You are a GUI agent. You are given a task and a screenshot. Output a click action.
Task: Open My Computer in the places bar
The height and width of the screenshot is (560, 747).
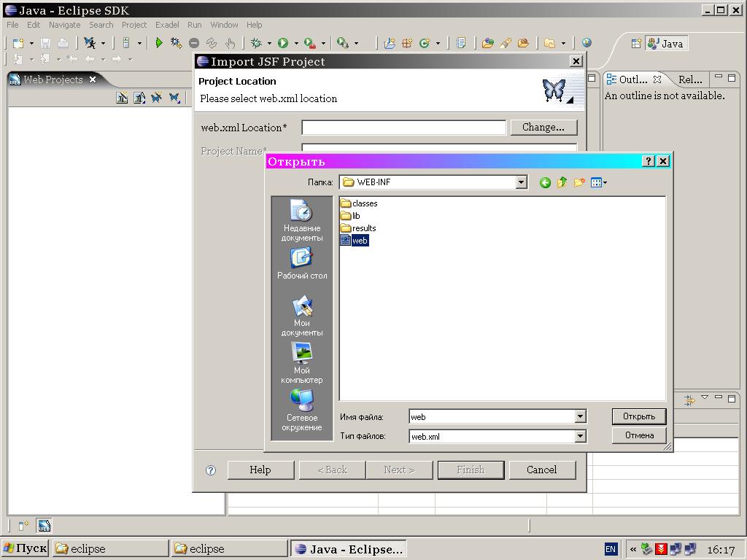click(301, 363)
